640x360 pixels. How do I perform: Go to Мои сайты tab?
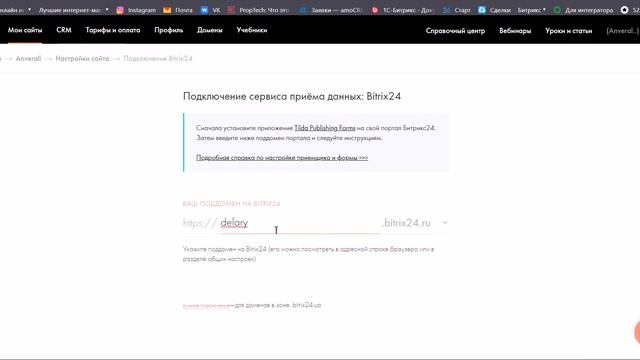coord(25,30)
